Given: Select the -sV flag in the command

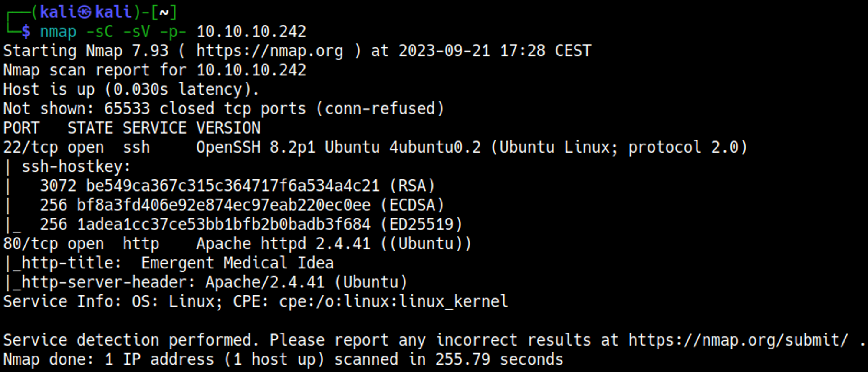Looking at the screenshot, I should 136,32.
